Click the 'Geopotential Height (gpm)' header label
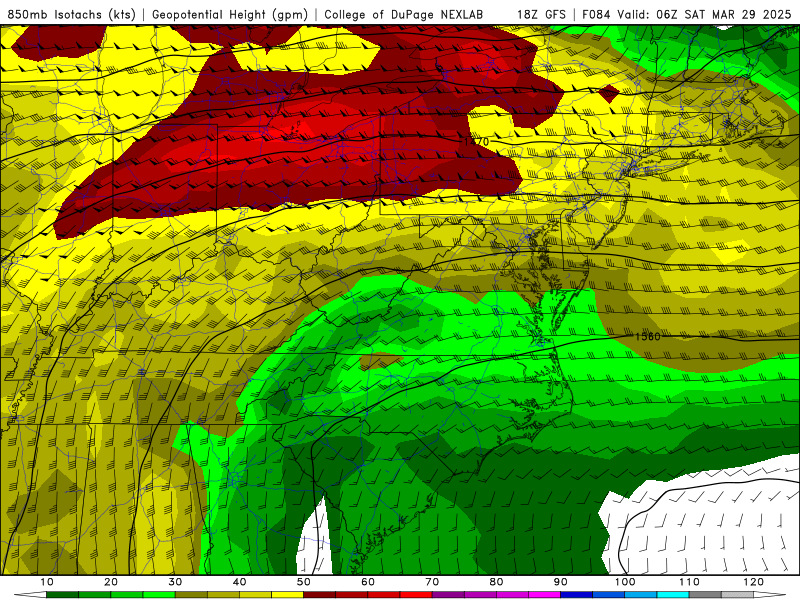Screen dimensions: 800x600 coord(230,14)
